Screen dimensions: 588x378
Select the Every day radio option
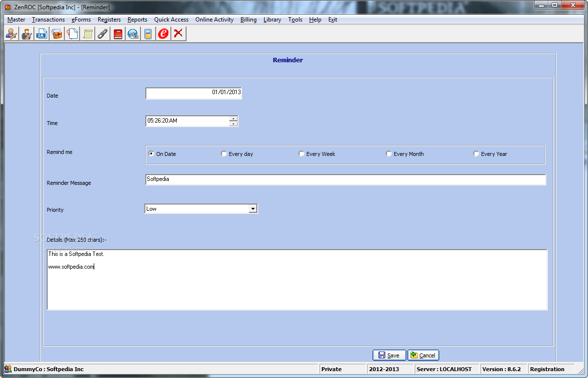(x=224, y=153)
